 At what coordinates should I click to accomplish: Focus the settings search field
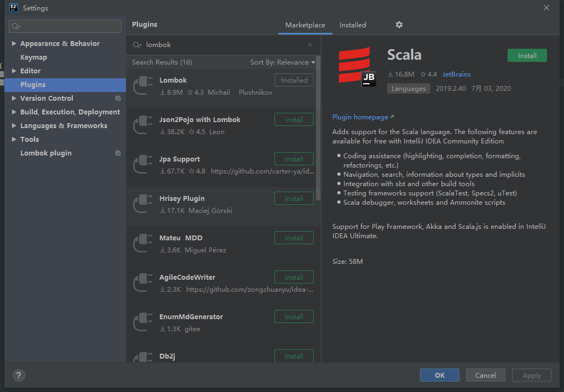click(65, 26)
